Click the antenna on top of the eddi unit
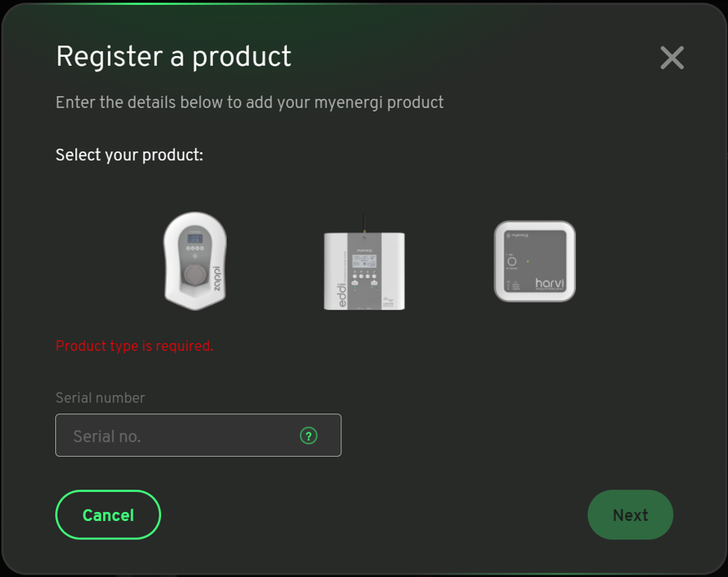728x577 pixels. [x=364, y=224]
